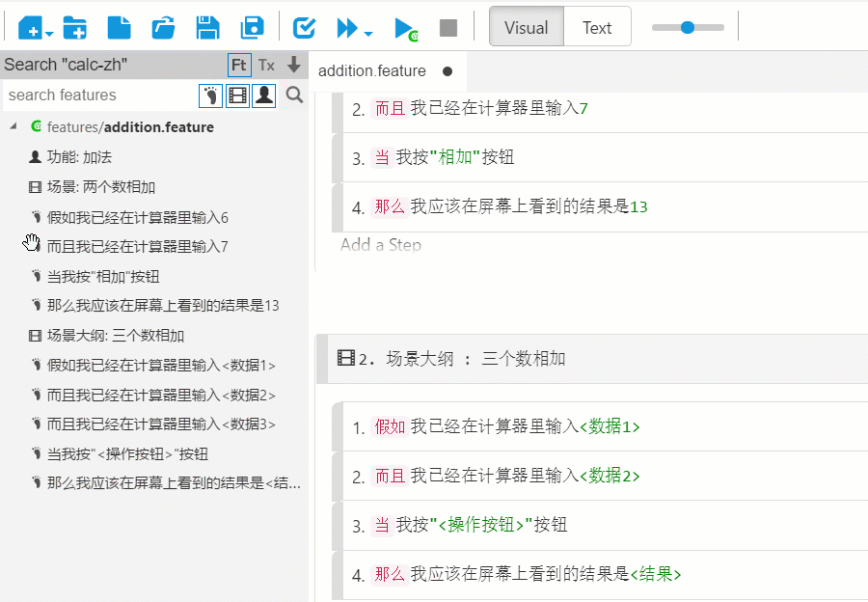Image resolution: width=868 pixels, height=602 pixels.
Task: Select the addition.feature editor tab
Action: (372, 70)
